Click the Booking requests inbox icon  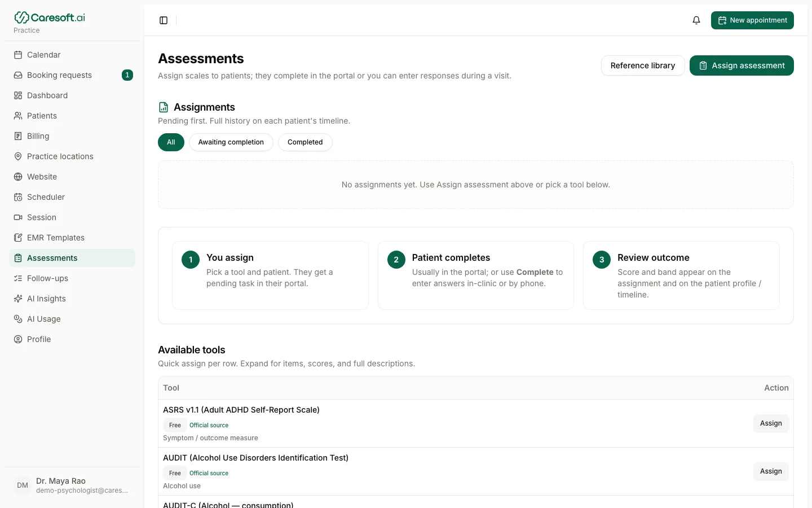[18, 75]
